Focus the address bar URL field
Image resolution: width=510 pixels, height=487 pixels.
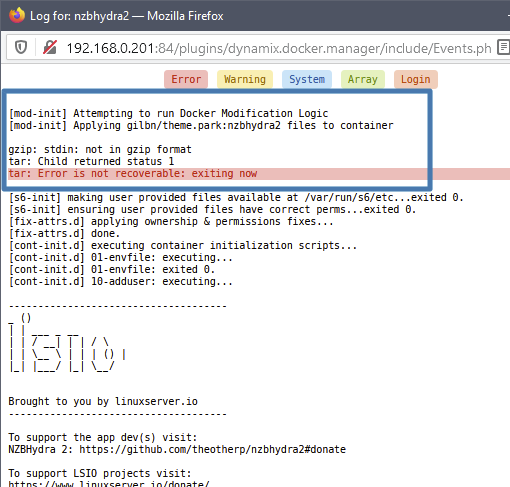point(278,49)
